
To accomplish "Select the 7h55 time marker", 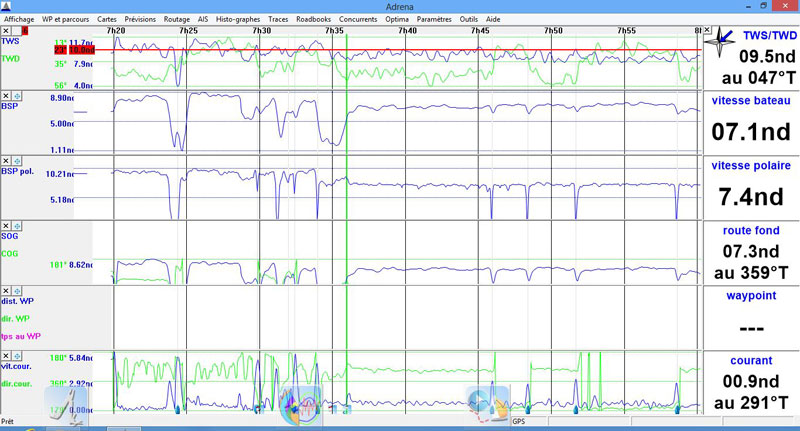I will (627, 31).
